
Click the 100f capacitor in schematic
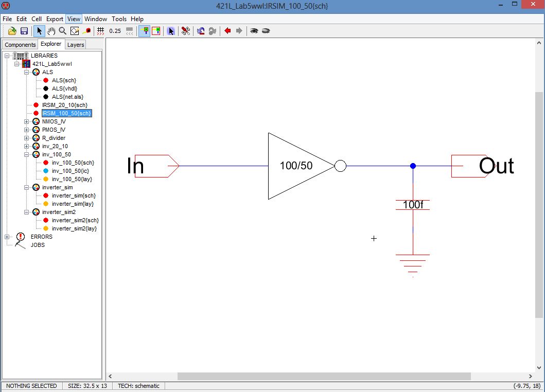click(413, 205)
